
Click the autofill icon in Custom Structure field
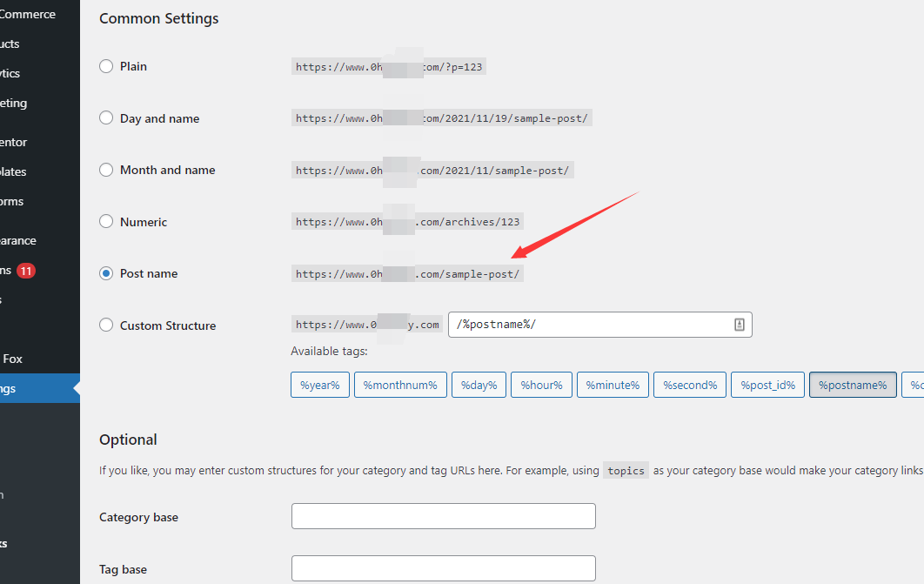[739, 325]
